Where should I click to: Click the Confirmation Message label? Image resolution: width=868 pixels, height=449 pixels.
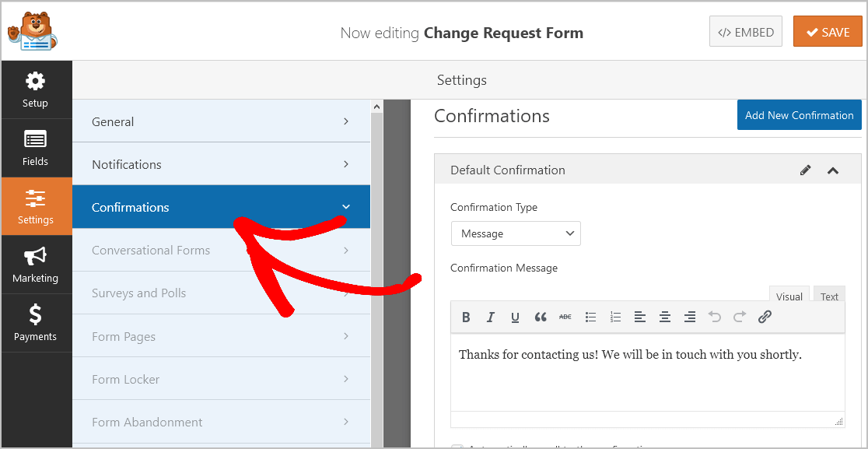pos(504,268)
